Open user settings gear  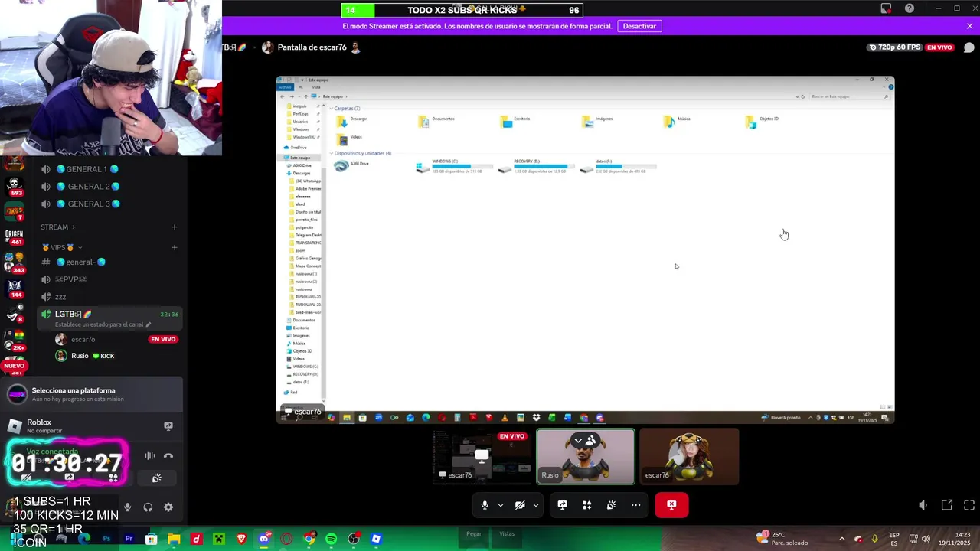coord(168,507)
